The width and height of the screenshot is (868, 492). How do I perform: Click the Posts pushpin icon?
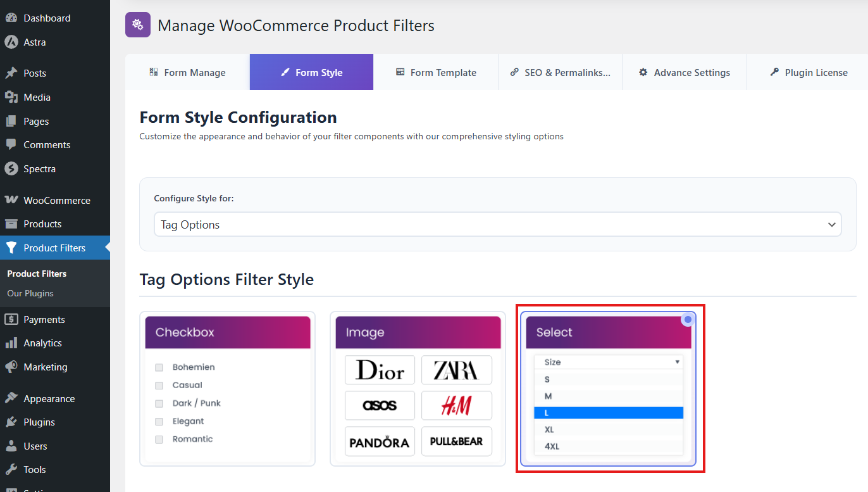click(x=11, y=73)
